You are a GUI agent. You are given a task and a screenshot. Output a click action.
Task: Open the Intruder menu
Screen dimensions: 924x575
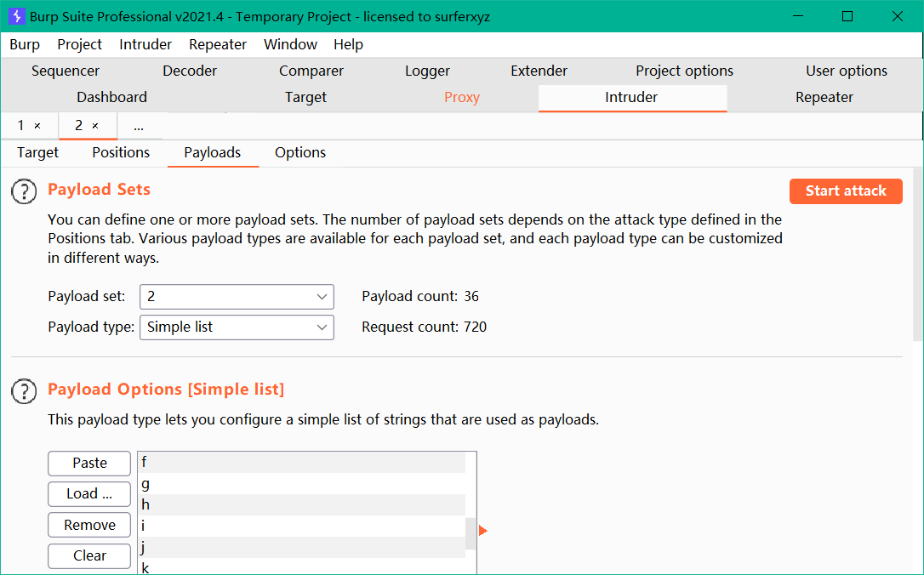tap(145, 44)
